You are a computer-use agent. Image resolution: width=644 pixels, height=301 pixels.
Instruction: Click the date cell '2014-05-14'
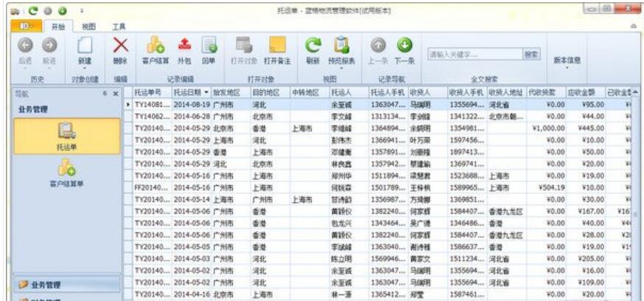(x=192, y=199)
